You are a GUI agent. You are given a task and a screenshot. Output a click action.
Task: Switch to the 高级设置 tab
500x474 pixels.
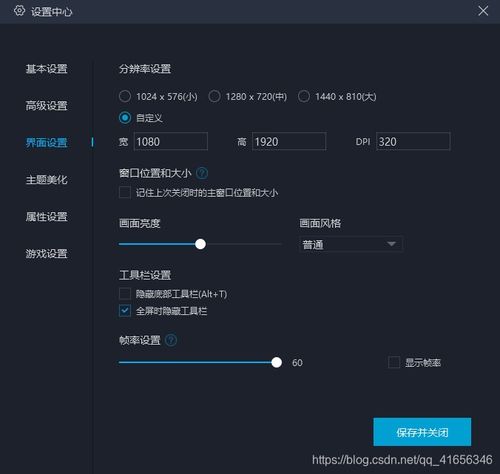pos(47,106)
